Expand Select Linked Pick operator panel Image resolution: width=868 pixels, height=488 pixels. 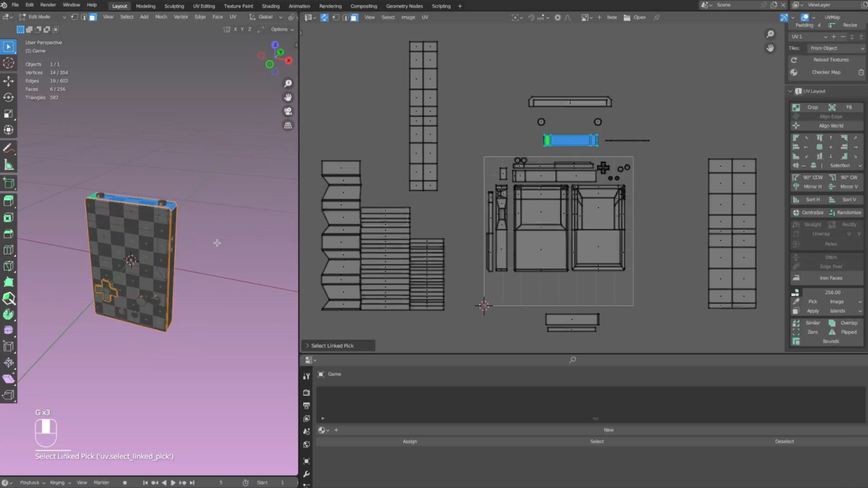point(338,346)
